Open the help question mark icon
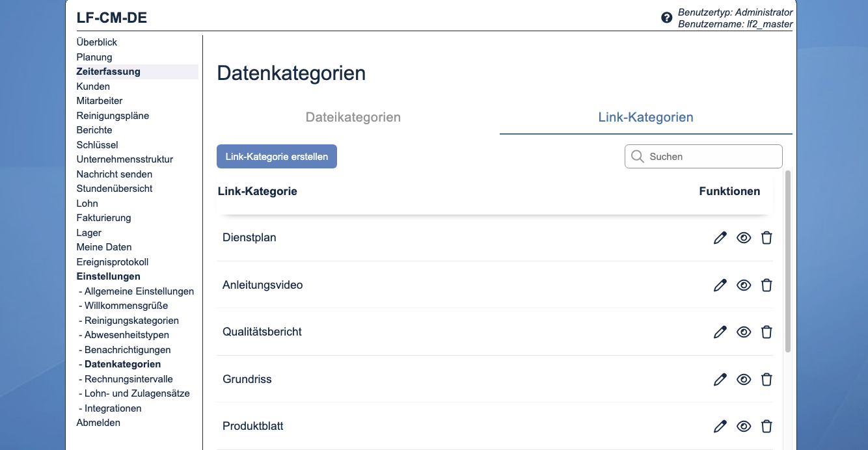868x450 pixels. coord(666,17)
